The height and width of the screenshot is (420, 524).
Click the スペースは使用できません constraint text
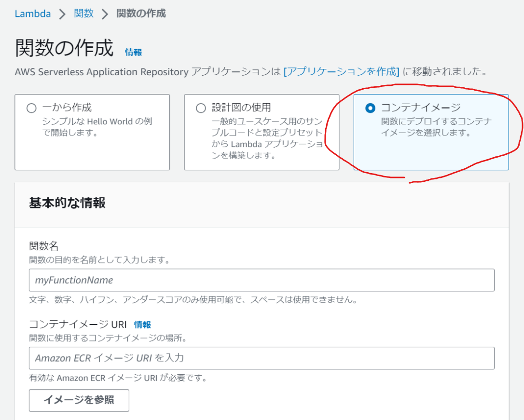(304, 299)
